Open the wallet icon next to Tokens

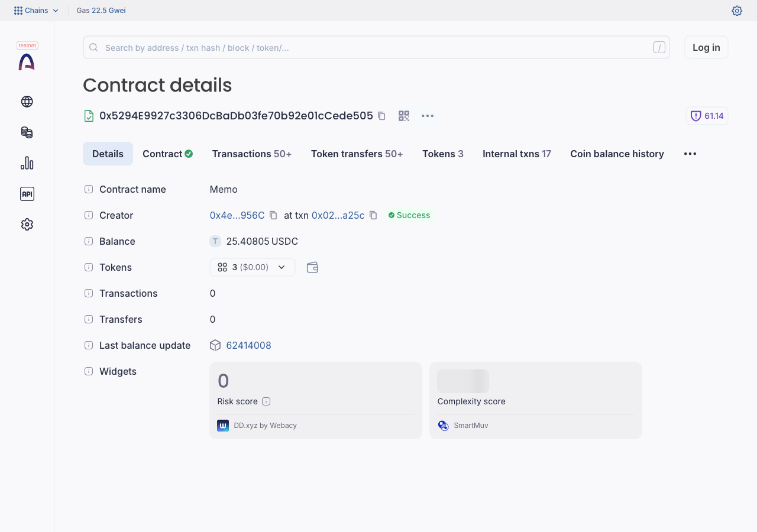(313, 267)
